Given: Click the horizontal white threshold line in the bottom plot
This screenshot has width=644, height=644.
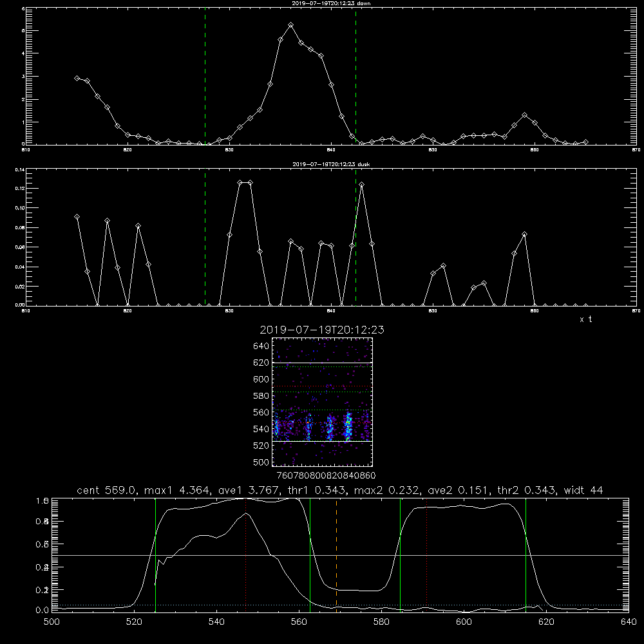Looking at the screenshot, I should point(340,555).
